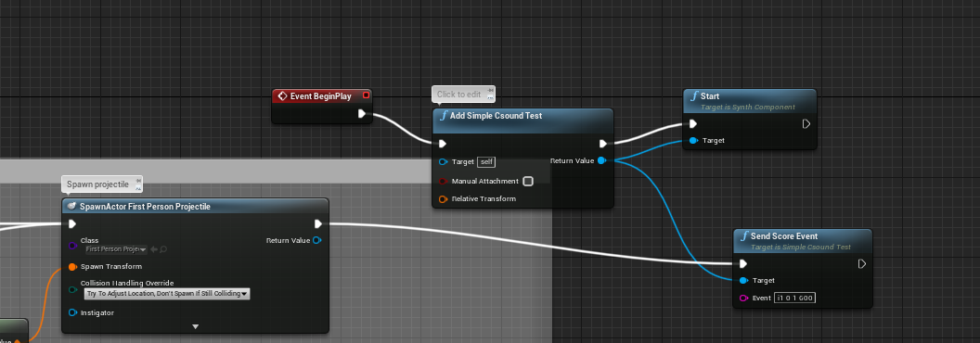Screen dimensions: 980x343
Task: Open the Collision Handling Override dropdown
Action: tap(167, 293)
